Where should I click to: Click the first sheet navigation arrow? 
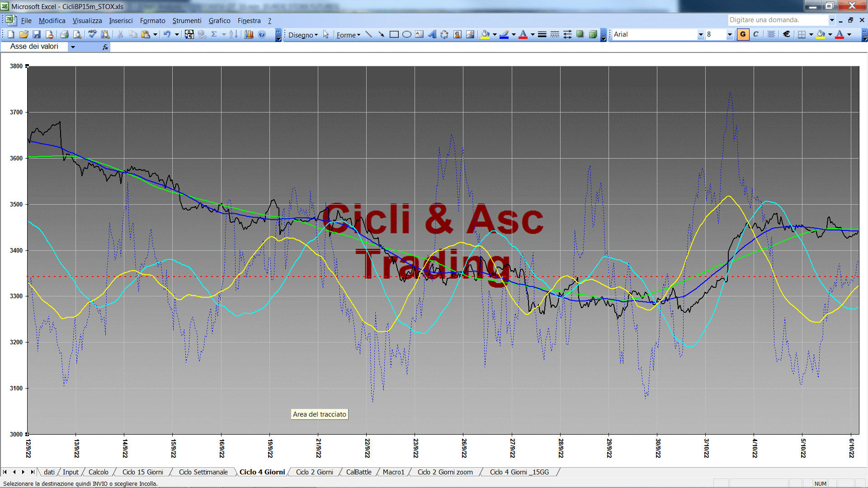pos(5,472)
